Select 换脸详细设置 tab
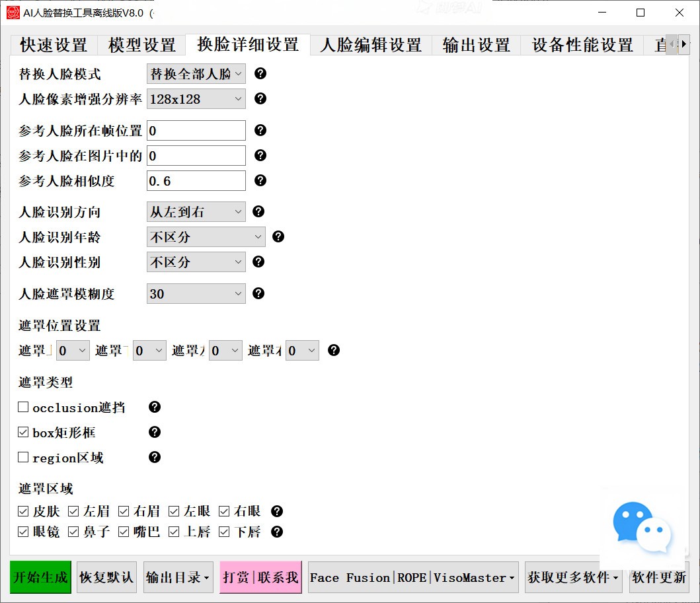The height and width of the screenshot is (603, 700). [248, 44]
